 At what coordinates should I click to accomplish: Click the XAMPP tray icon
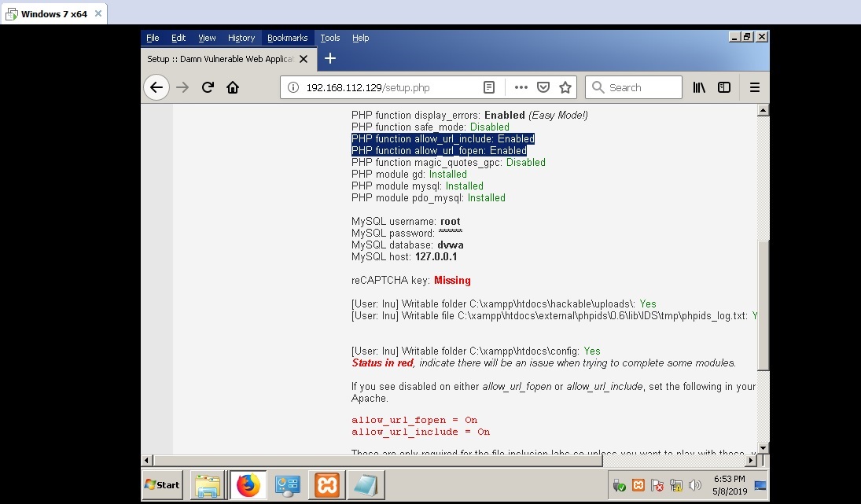click(x=638, y=485)
